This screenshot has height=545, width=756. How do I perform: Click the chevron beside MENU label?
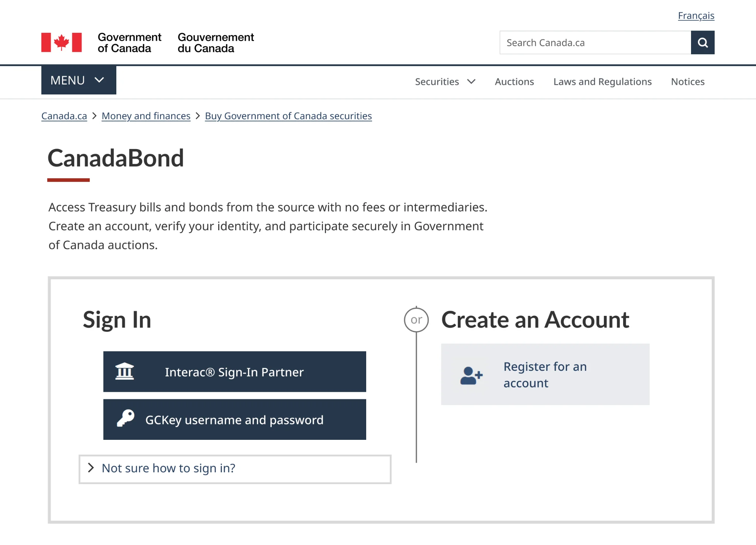pos(99,80)
